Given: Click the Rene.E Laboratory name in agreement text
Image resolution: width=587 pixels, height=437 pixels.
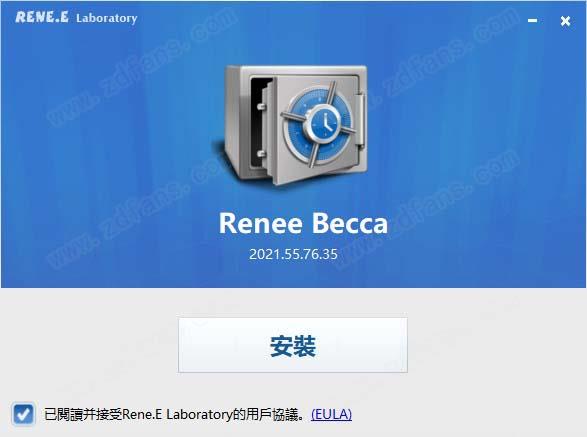Looking at the screenshot, I should pos(177,414).
